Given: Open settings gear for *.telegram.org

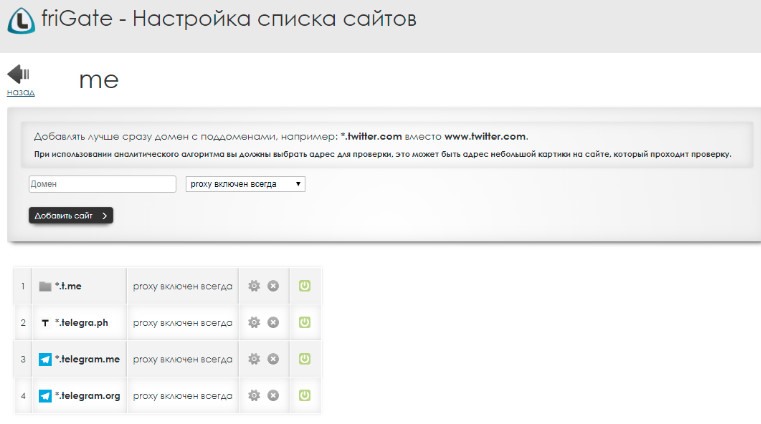Looking at the screenshot, I should (254, 395).
